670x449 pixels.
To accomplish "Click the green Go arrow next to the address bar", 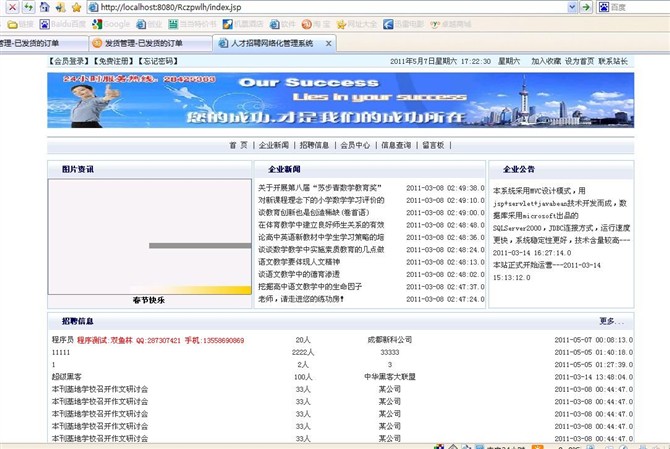I will click(x=586, y=7).
